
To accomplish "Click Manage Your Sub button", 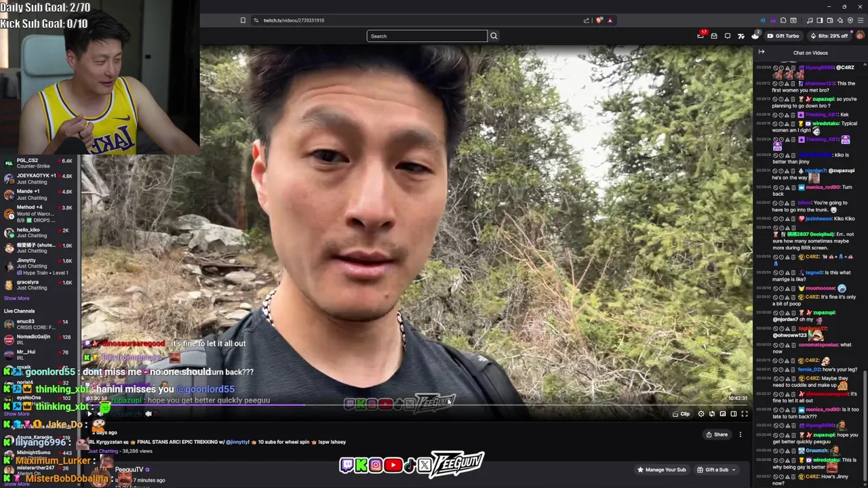I will click(661, 470).
